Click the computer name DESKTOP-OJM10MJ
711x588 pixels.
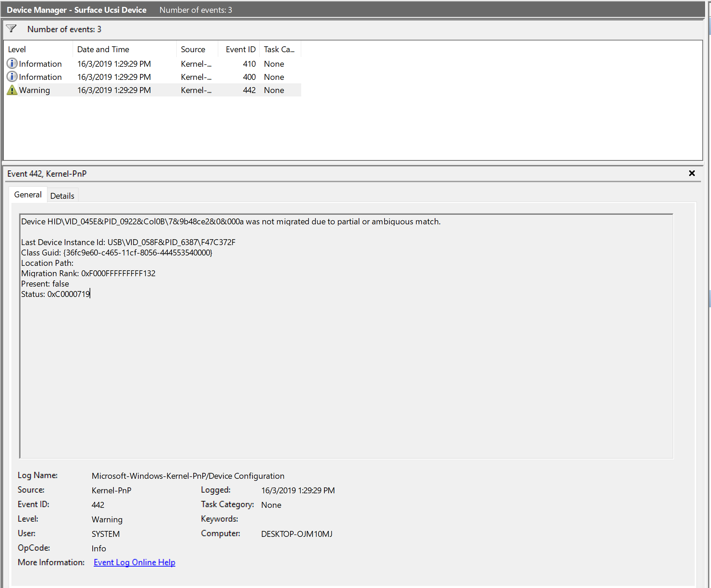pyautogui.click(x=296, y=534)
